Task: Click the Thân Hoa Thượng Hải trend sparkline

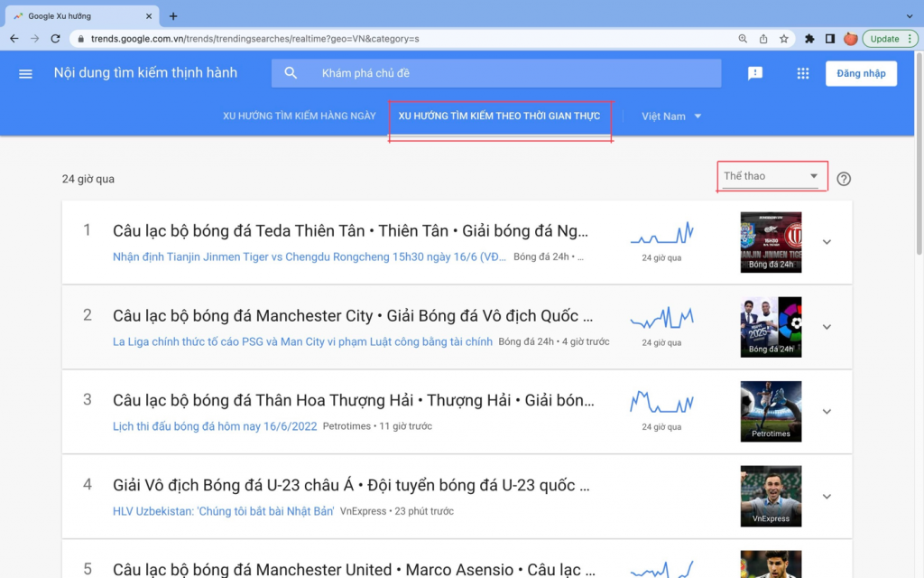Action: [661, 402]
